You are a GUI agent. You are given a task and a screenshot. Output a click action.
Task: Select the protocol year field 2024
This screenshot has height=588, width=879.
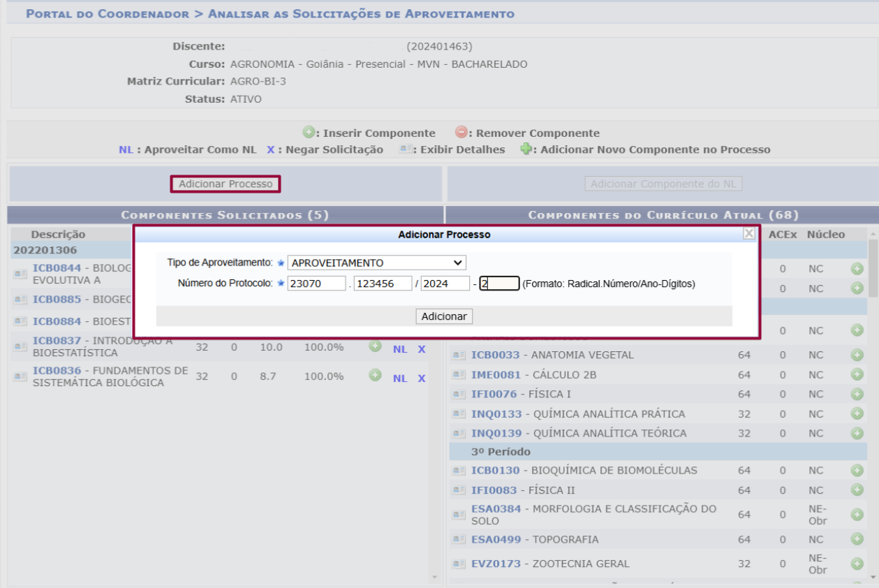pyautogui.click(x=445, y=284)
